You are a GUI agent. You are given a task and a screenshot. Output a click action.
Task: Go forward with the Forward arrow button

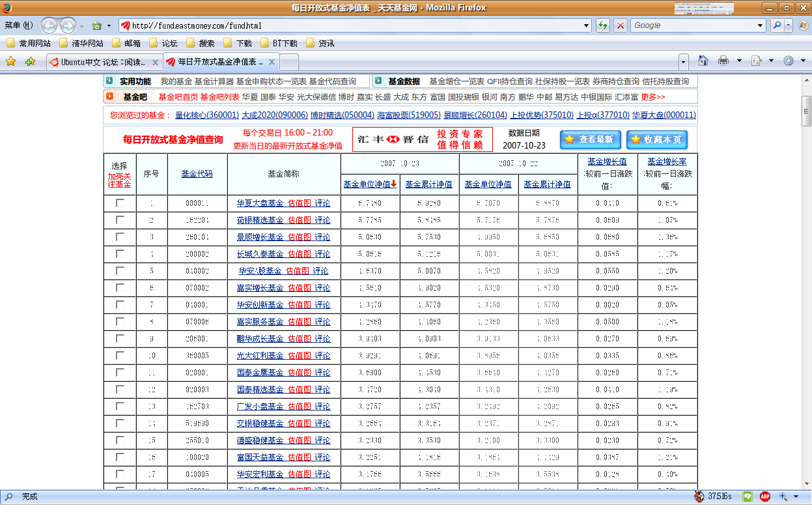(x=68, y=25)
